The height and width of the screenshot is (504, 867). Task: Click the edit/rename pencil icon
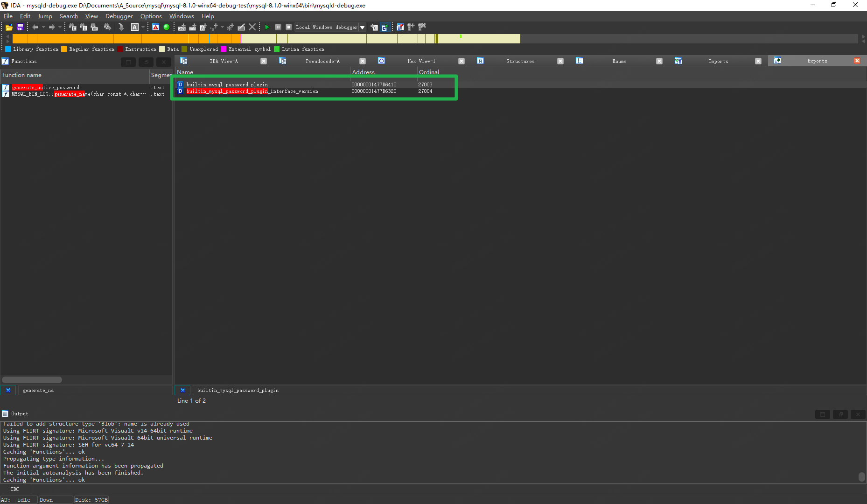(x=241, y=27)
